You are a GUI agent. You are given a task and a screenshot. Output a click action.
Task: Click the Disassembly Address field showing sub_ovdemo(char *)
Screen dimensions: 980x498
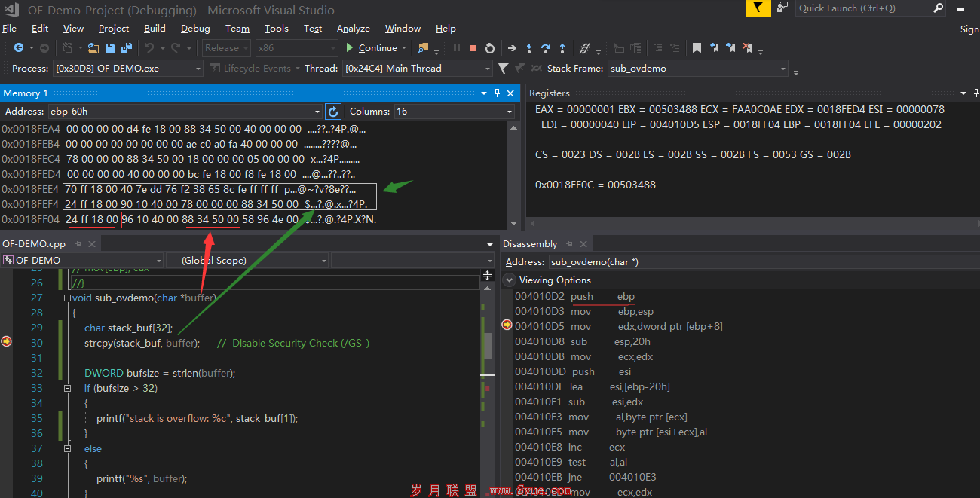(763, 262)
